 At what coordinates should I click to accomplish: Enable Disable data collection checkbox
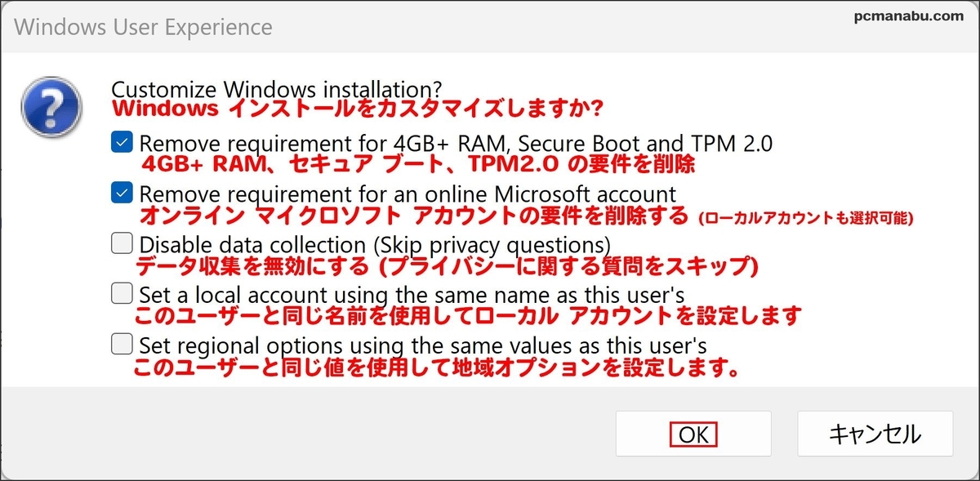coord(122,243)
